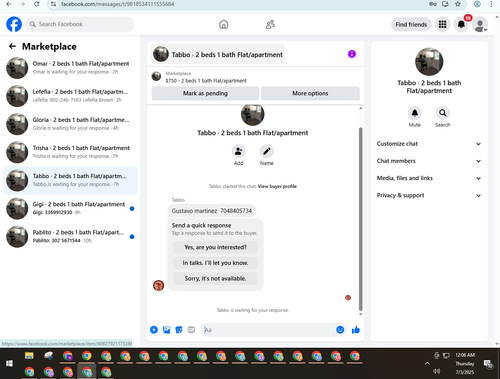Open the Home icon in top navigation
This screenshot has height=379, width=500.
point(224,24)
